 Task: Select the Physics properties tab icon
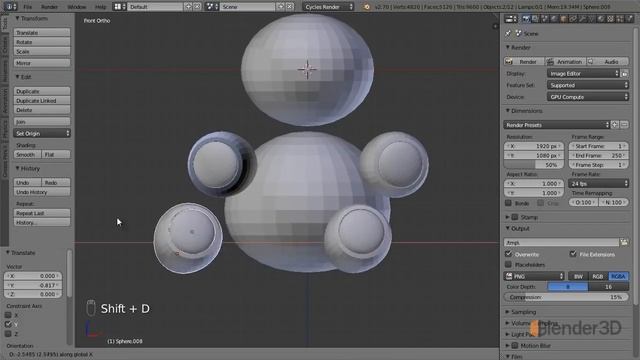pyautogui.click(x=629, y=19)
